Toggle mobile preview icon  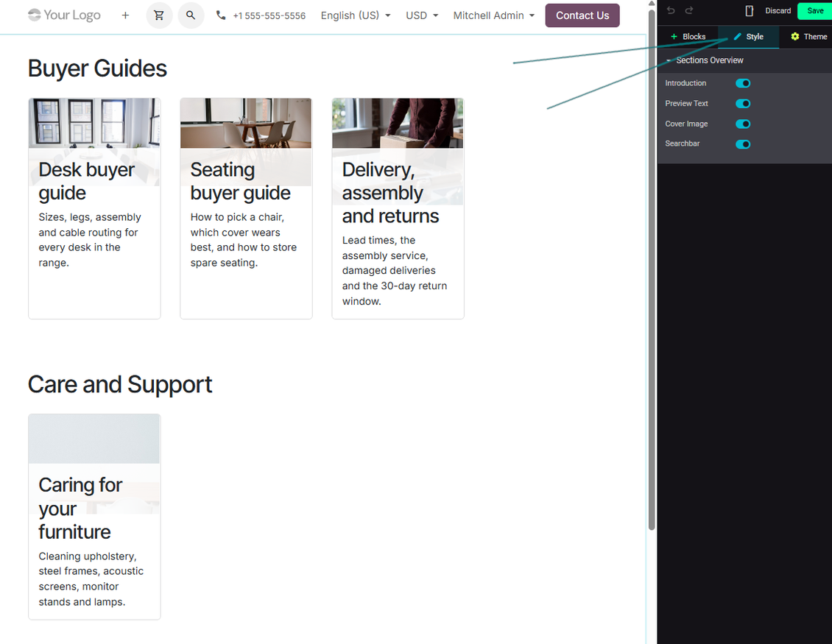pos(750,10)
